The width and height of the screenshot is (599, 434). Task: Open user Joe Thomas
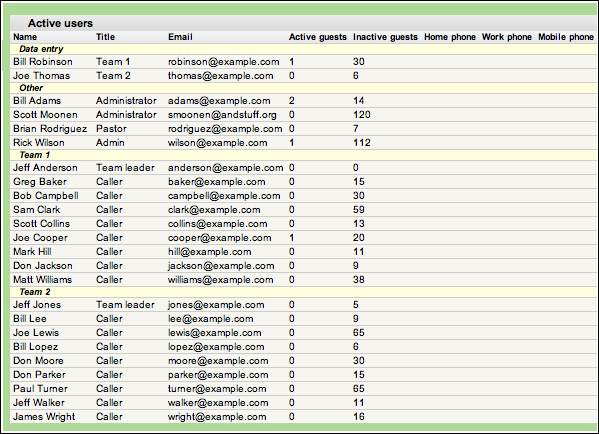41,76
